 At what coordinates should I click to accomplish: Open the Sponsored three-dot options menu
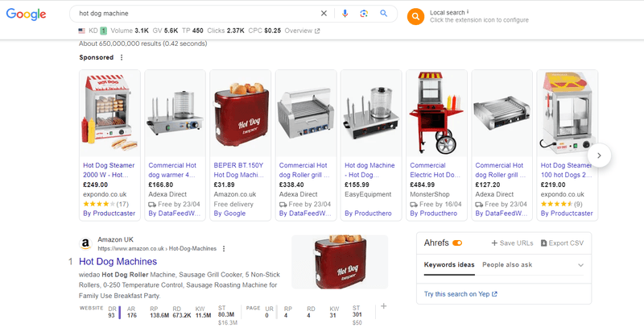point(122,57)
